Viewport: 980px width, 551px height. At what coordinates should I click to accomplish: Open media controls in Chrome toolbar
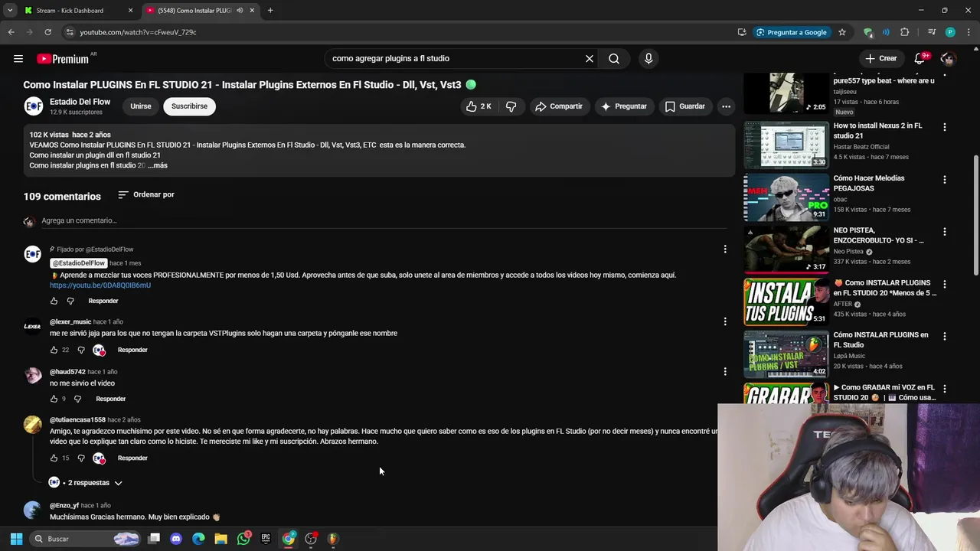coord(931,32)
